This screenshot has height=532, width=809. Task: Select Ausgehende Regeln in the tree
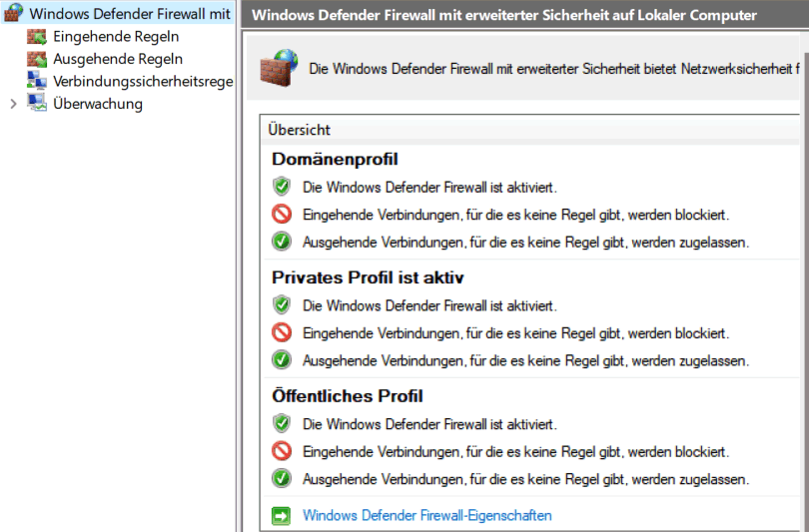click(x=118, y=59)
